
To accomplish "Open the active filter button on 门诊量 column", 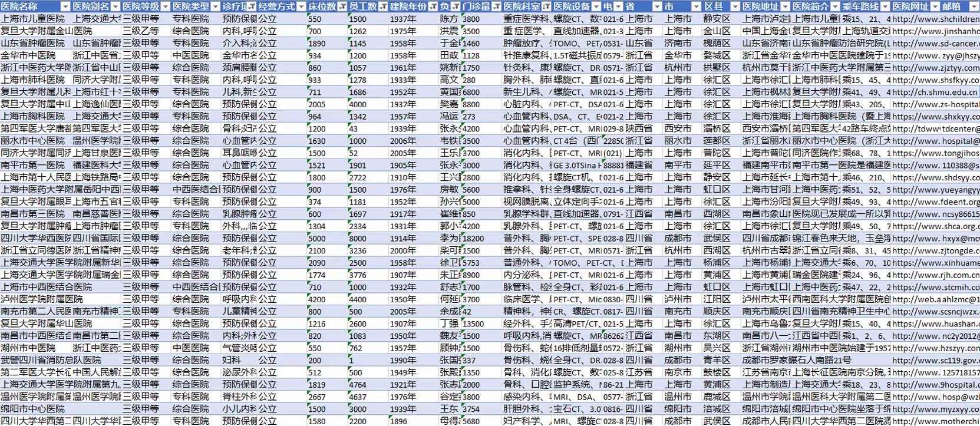I will point(497,6).
